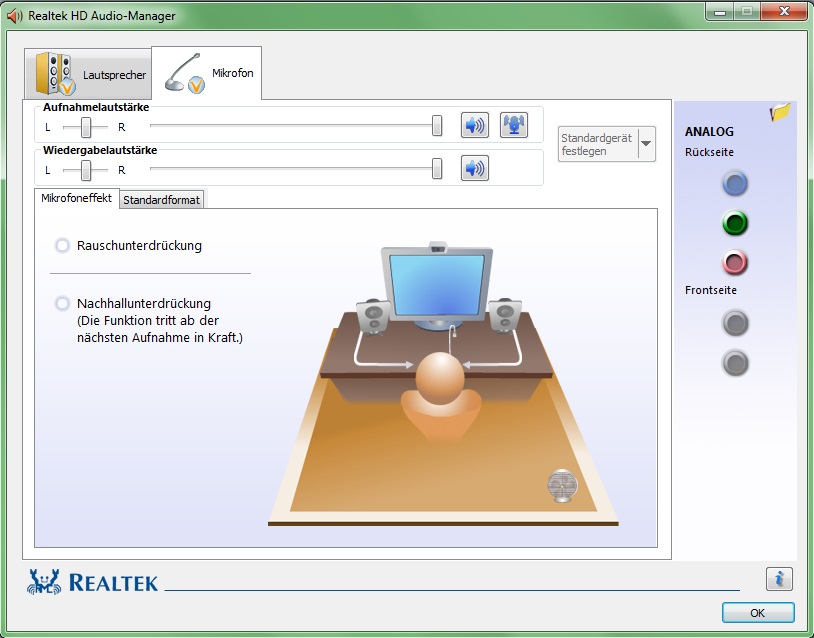The height and width of the screenshot is (638, 814).
Task: Open microphone boost settings icon
Action: tap(513, 125)
